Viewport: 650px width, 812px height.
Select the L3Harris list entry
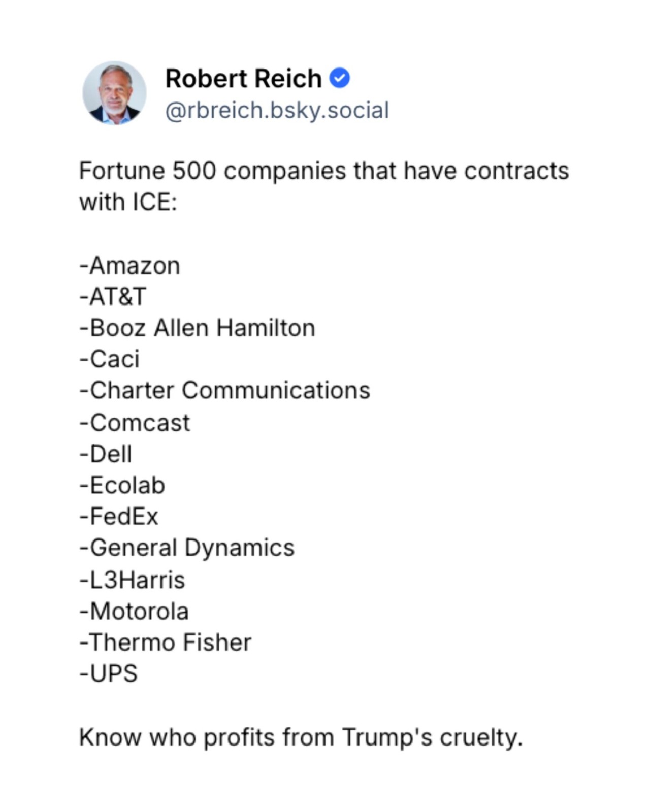(x=133, y=580)
